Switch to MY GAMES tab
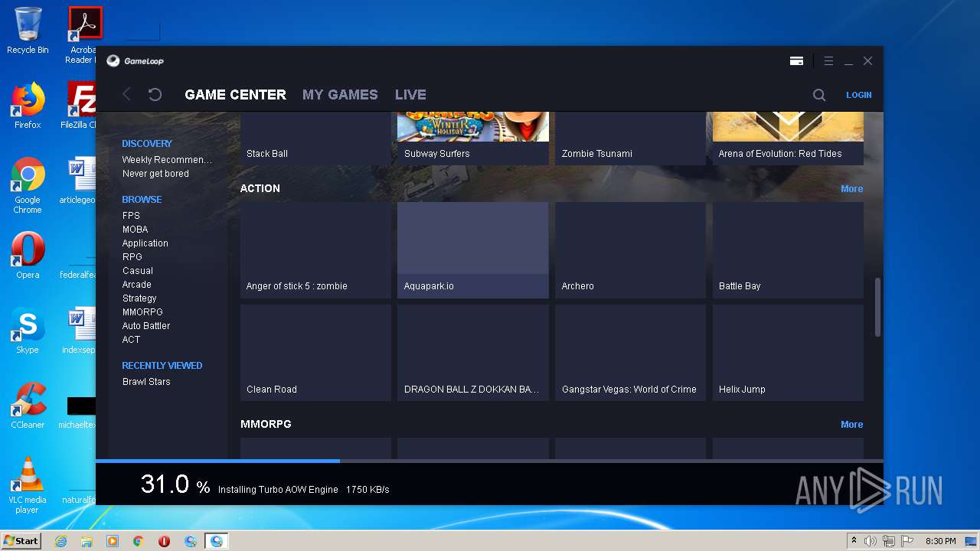The image size is (980, 551). (340, 95)
